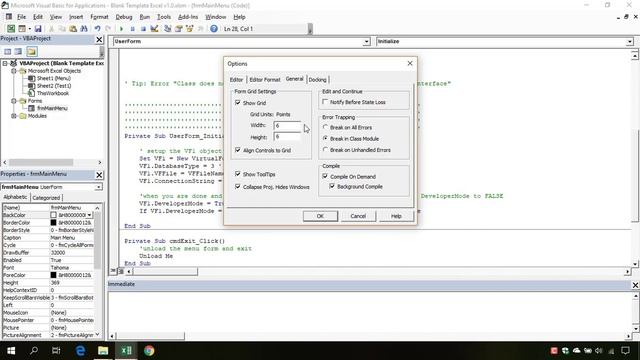Select Alphabetic properties tab
This screenshot has height=360, width=640.
(16, 197)
